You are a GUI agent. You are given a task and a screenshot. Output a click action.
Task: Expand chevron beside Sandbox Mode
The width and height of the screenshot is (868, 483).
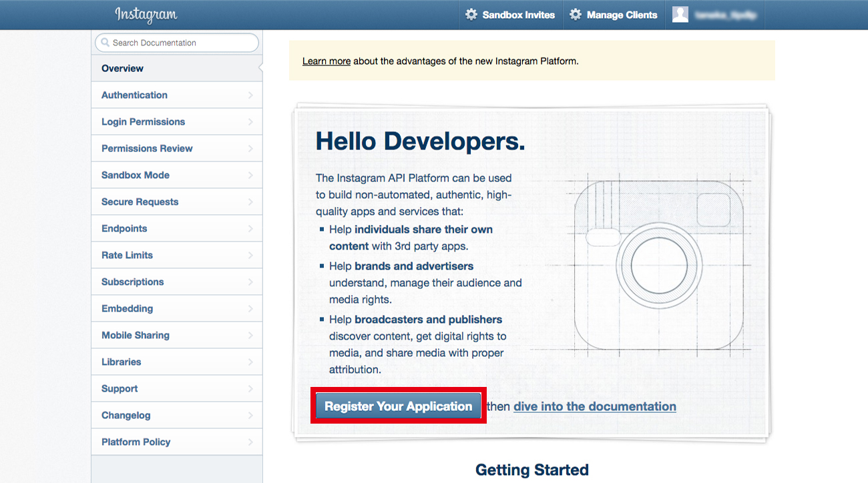pos(250,175)
